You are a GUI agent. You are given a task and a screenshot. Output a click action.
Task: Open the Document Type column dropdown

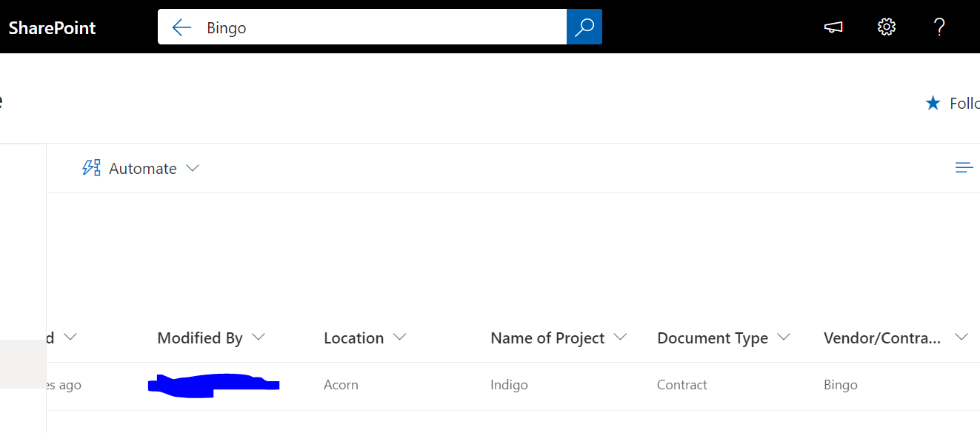pyautogui.click(x=784, y=338)
